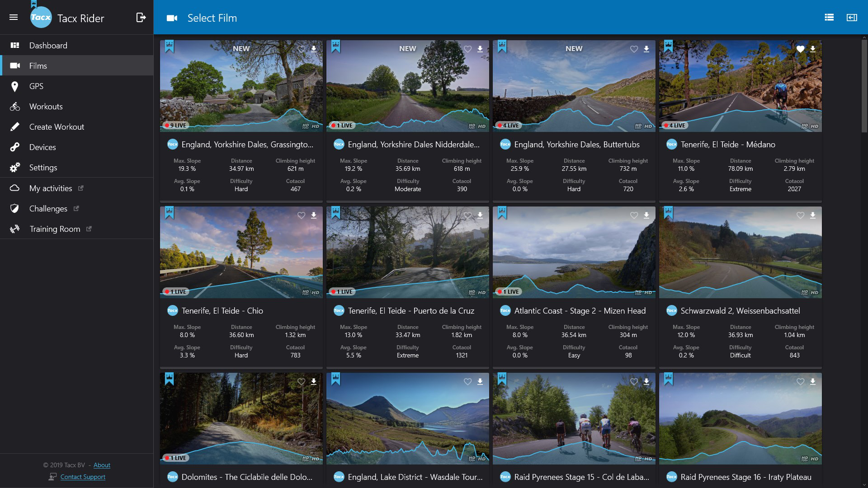Favorite Raid Pyrenees Stage 16 film
The width and height of the screenshot is (868, 488).
point(800,381)
